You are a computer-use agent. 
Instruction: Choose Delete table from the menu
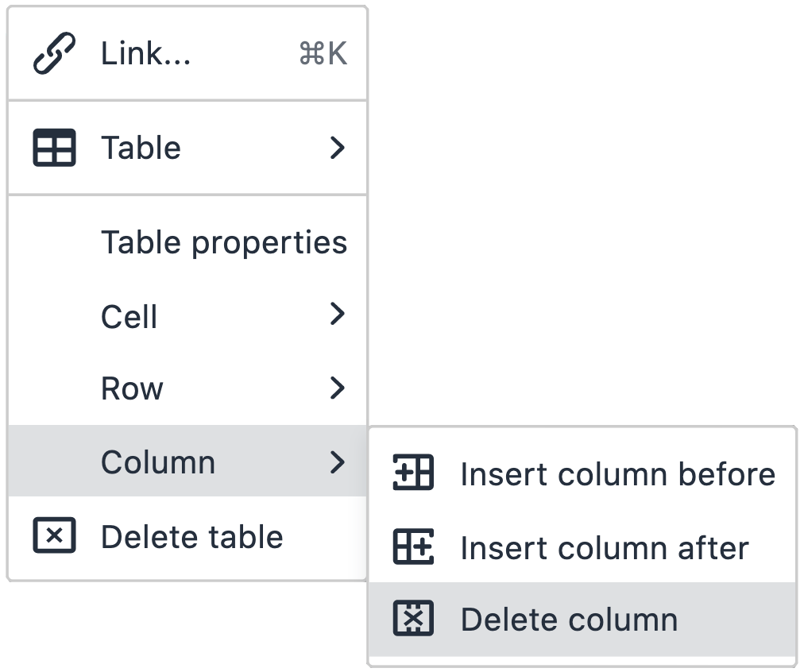point(187,536)
